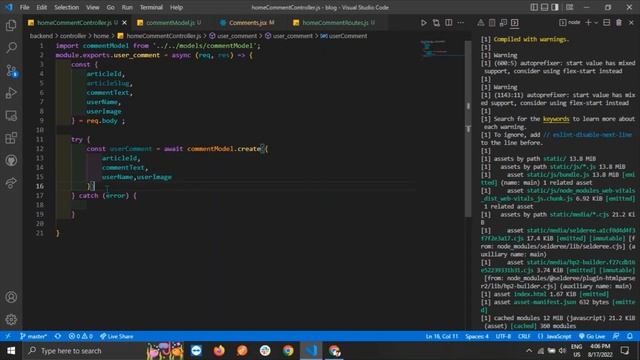Viewport: 640px width, 360px height.
Task: Open the Selection menu
Action: coord(67,7)
